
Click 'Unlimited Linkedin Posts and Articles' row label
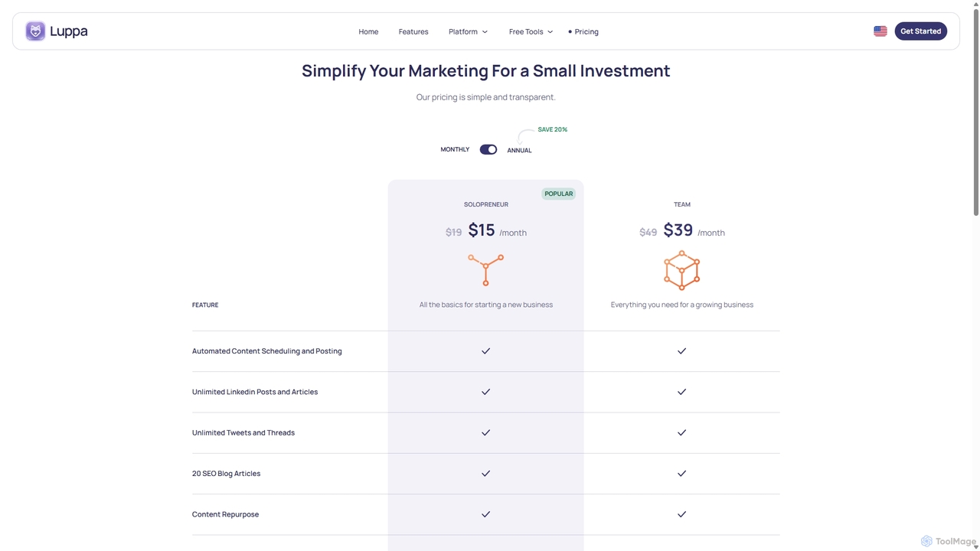[255, 392]
